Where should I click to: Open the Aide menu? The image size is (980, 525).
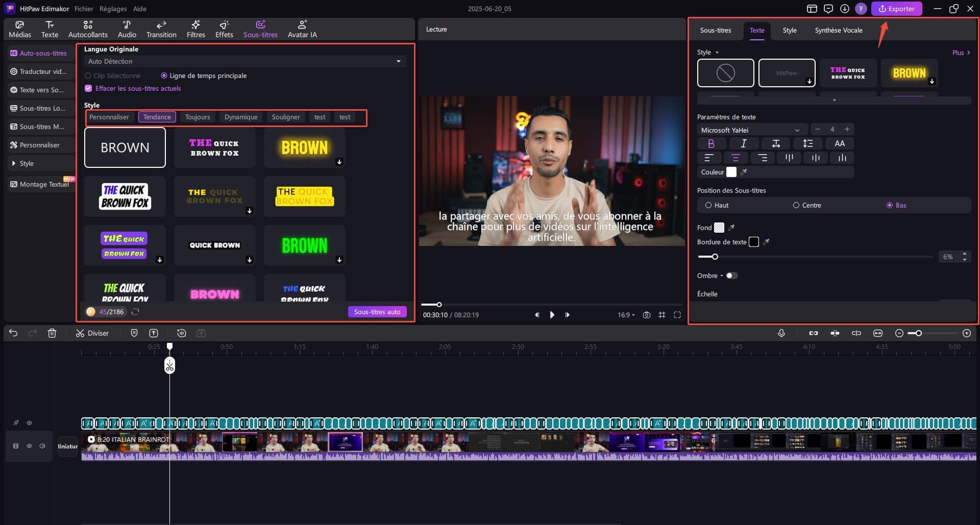139,9
